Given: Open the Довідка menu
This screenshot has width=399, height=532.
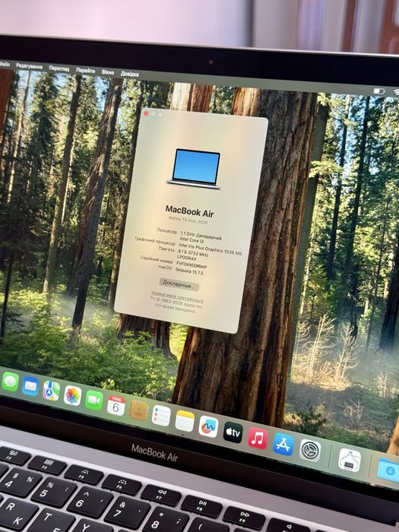Looking at the screenshot, I should (130, 74).
